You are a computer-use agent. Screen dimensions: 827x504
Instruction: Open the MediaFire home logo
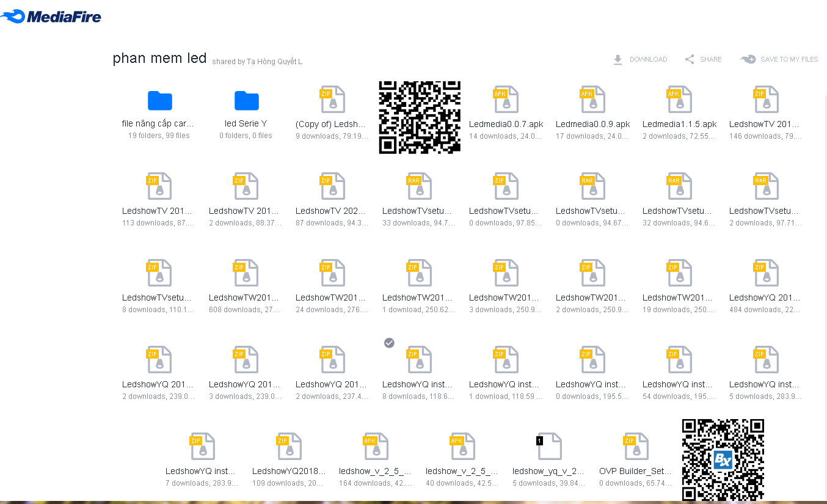point(51,16)
